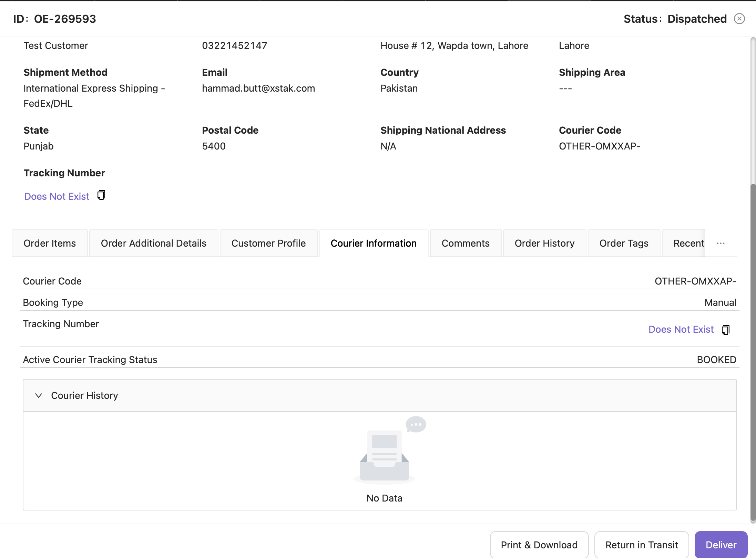Open the partially visible Recent tab

tap(684, 243)
